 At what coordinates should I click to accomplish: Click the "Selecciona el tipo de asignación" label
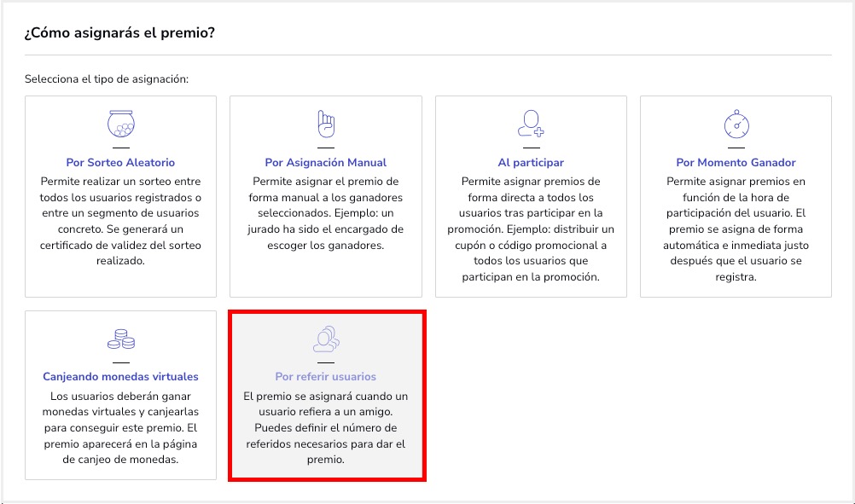click(x=107, y=79)
